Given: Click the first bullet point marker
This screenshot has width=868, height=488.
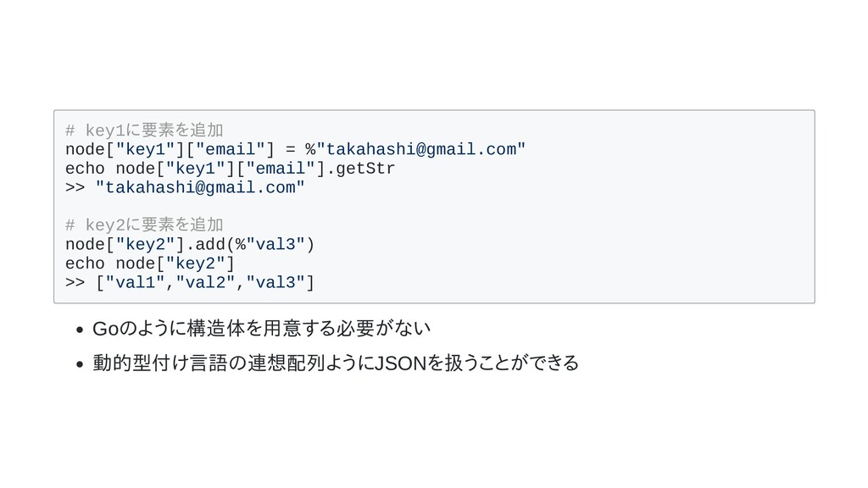Looking at the screenshot, I should tap(80, 330).
